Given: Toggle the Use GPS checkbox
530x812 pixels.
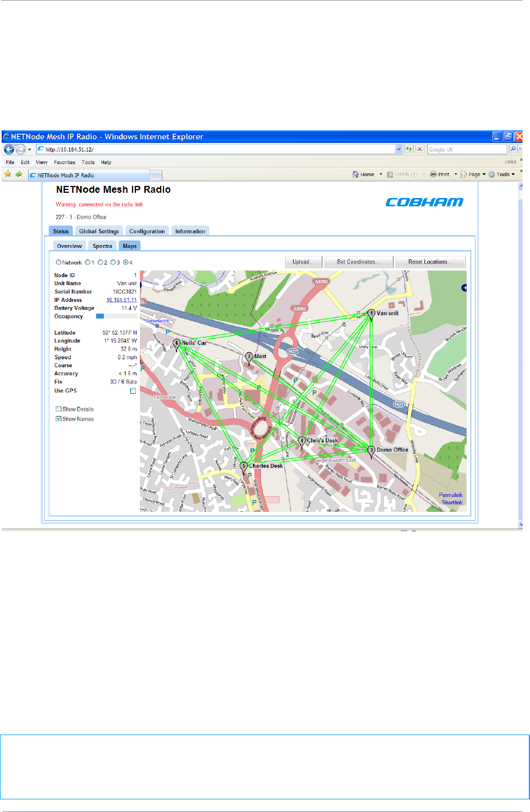Looking at the screenshot, I should click(133, 391).
